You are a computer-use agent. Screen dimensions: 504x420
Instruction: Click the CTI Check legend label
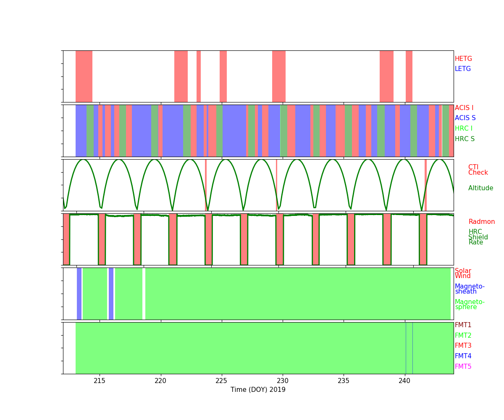pyautogui.click(x=478, y=170)
